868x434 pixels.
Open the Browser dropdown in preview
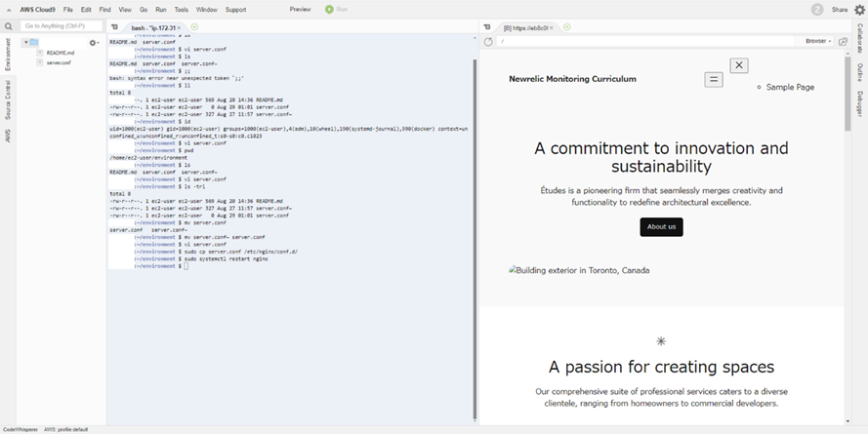[818, 41]
